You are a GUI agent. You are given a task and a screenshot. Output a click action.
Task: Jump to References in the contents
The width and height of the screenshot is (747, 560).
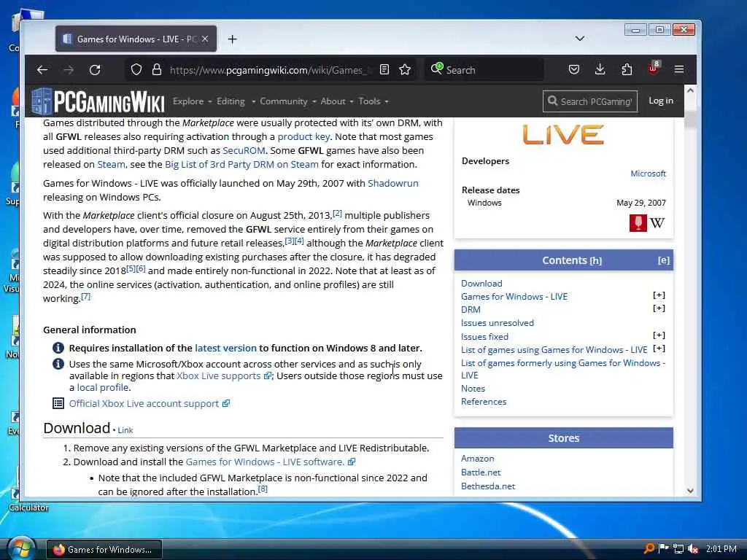pyautogui.click(x=484, y=402)
